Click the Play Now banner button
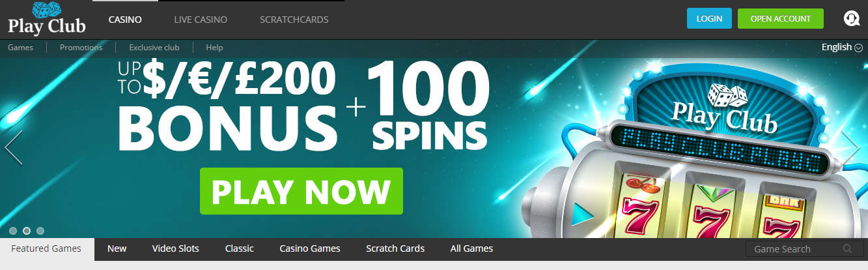The height and width of the screenshot is (270, 868). 301,191
